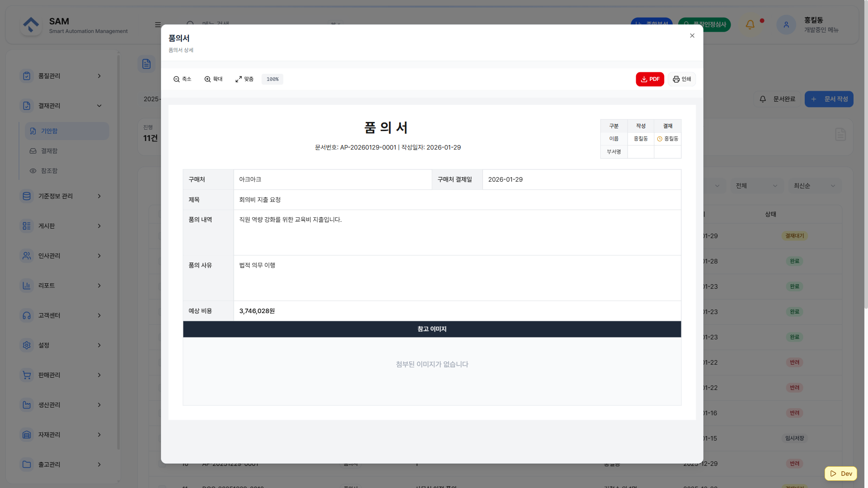Print the document with 인쇄 button
868x488 pixels.
pos(682,79)
